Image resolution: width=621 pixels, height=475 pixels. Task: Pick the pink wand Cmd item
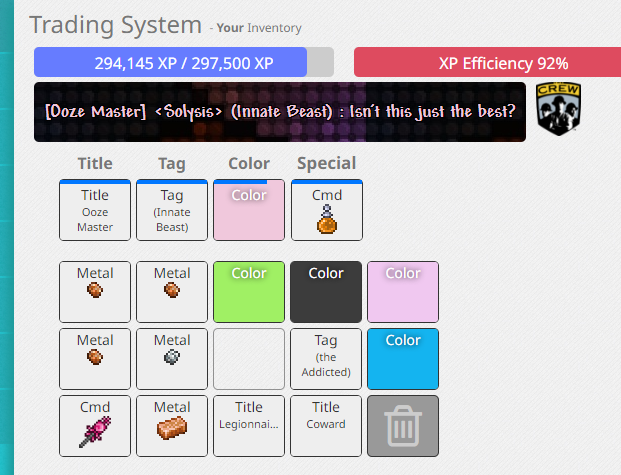tap(95, 426)
